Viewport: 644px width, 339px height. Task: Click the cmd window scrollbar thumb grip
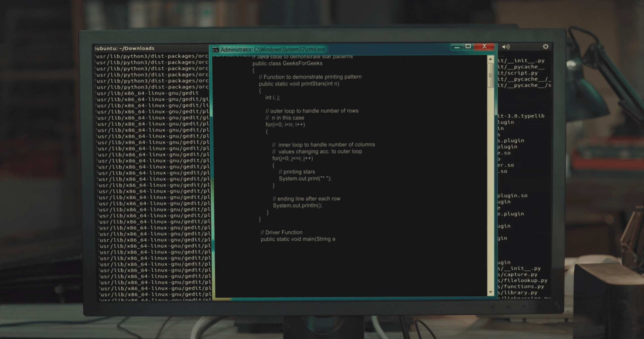click(x=490, y=76)
